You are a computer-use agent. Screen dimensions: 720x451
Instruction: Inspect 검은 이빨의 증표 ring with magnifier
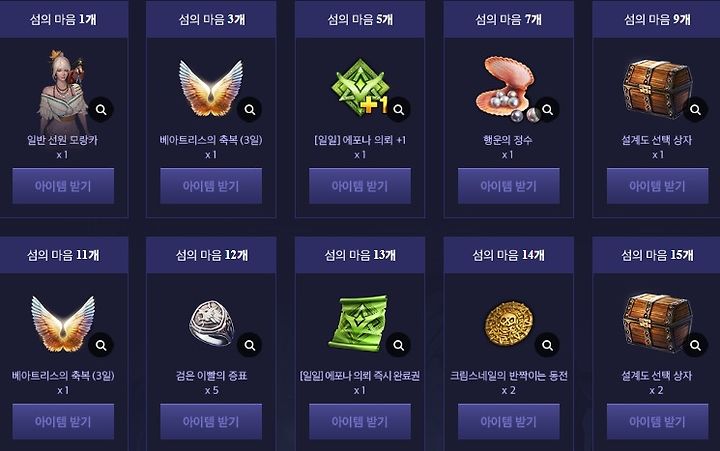[x=249, y=345]
